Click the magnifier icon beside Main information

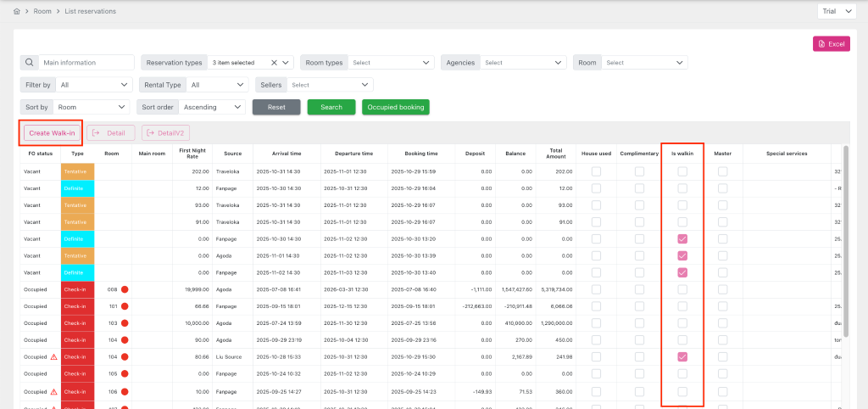29,62
